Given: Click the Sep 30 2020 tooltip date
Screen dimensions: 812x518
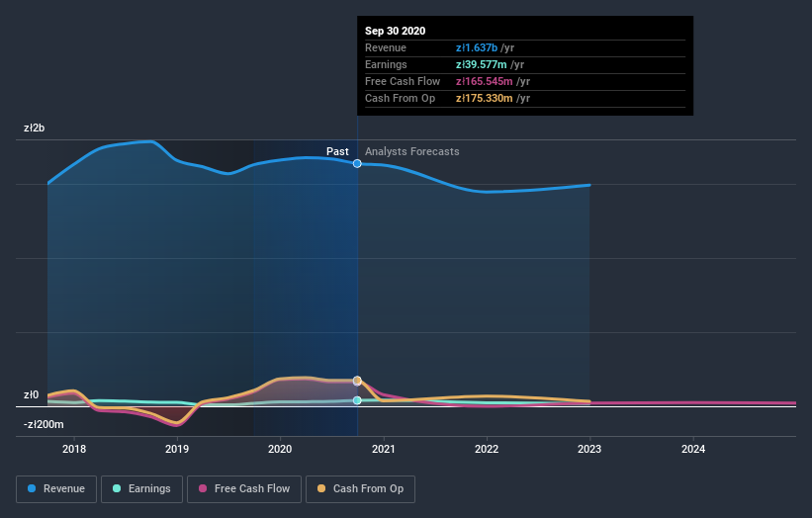Looking at the screenshot, I should tap(396, 31).
